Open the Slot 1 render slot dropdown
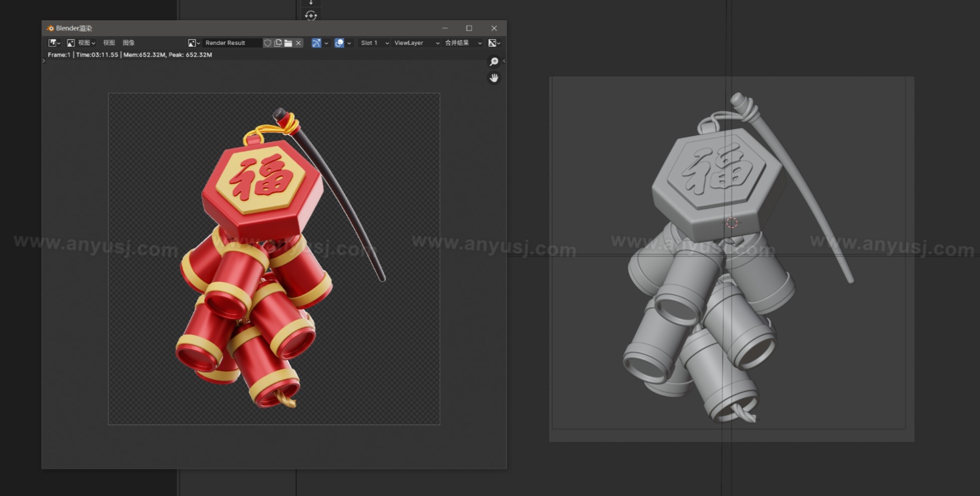The width and height of the screenshot is (980, 496). click(374, 43)
